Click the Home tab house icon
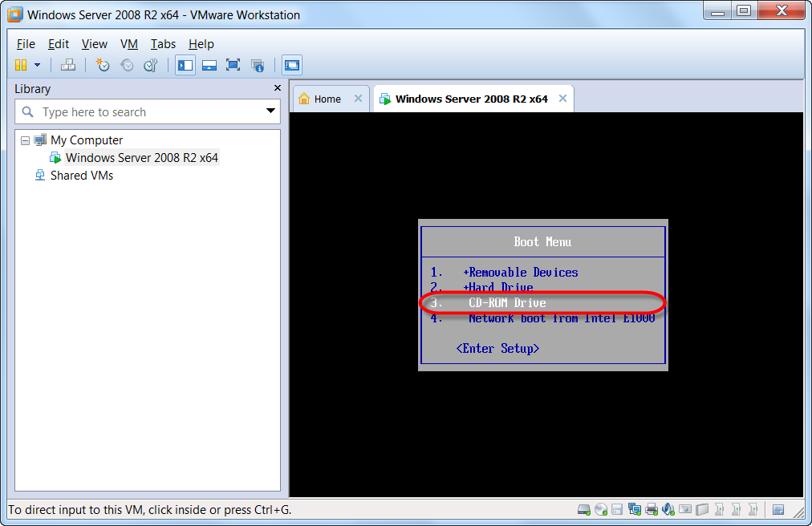 (x=304, y=99)
